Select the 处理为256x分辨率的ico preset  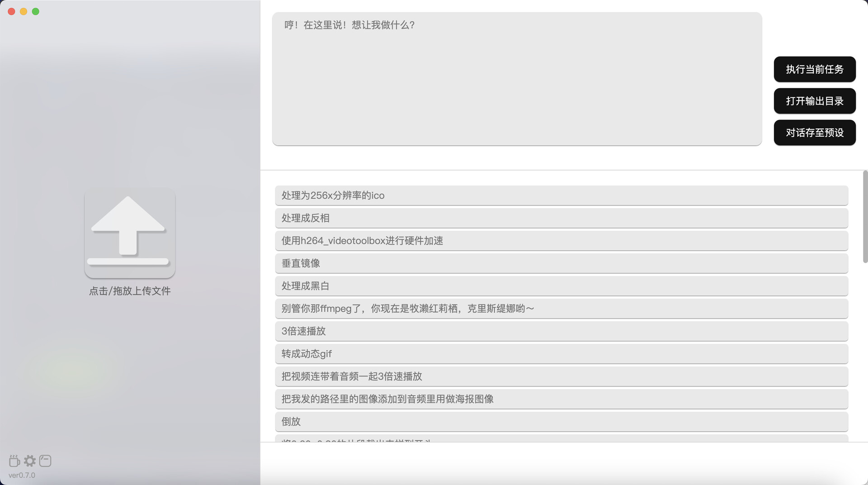click(x=561, y=195)
